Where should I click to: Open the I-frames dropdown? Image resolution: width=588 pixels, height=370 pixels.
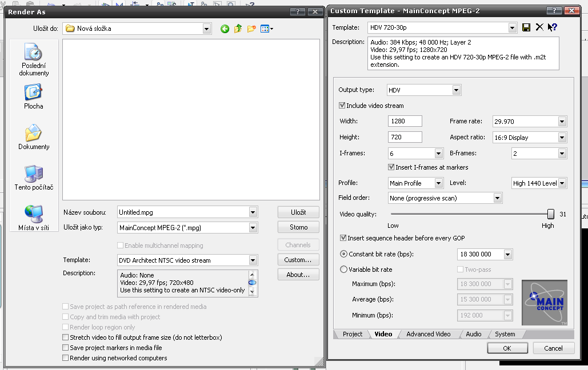439,154
